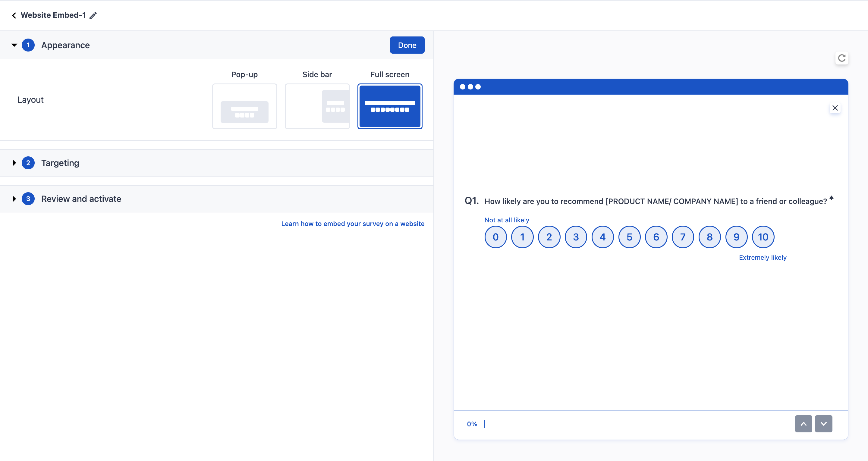868x461 pixels.
Task: Select the Pop-up layout option
Action: click(x=245, y=106)
